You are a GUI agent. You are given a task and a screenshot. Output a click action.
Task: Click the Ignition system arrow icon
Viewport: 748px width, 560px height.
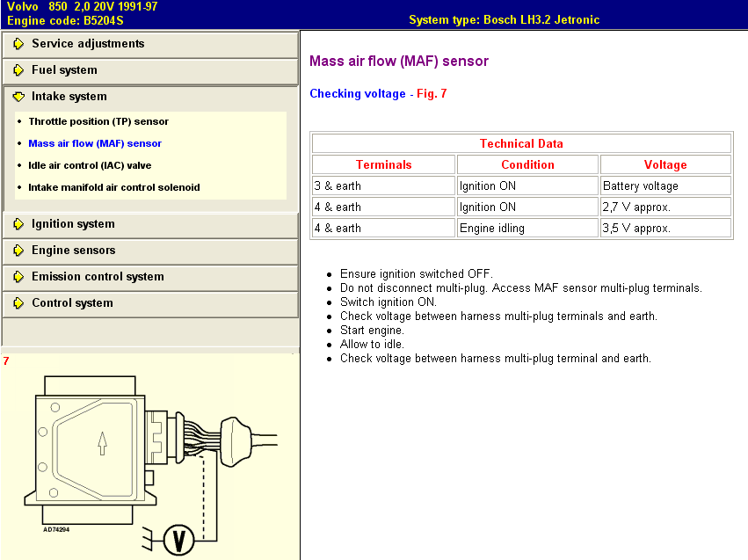point(18,224)
